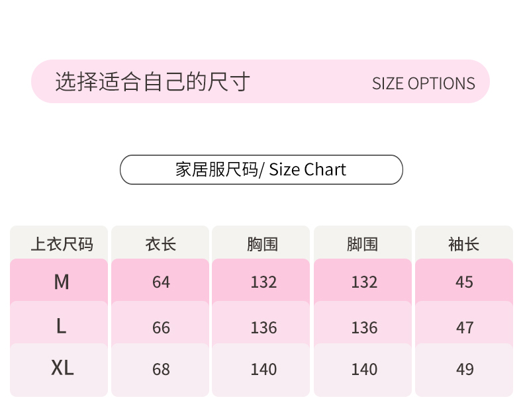This screenshot has width=523, height=420.
Task: Click the "SIZE OPTIONS" label
Action: (423, 83)
